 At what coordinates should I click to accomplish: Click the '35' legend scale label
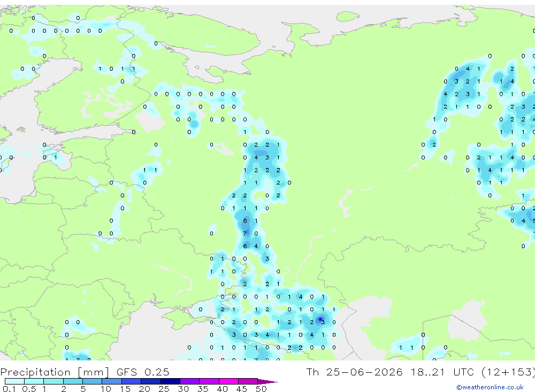point(203,389)
